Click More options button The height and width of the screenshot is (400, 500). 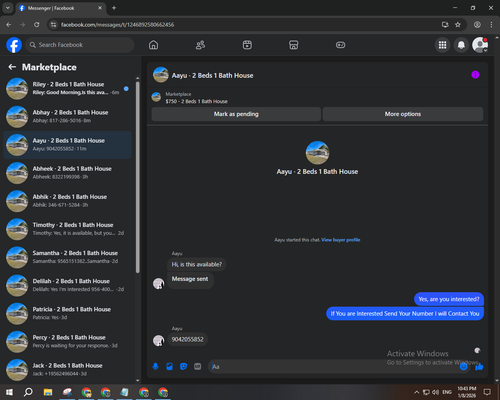click(x=403, y=114)
